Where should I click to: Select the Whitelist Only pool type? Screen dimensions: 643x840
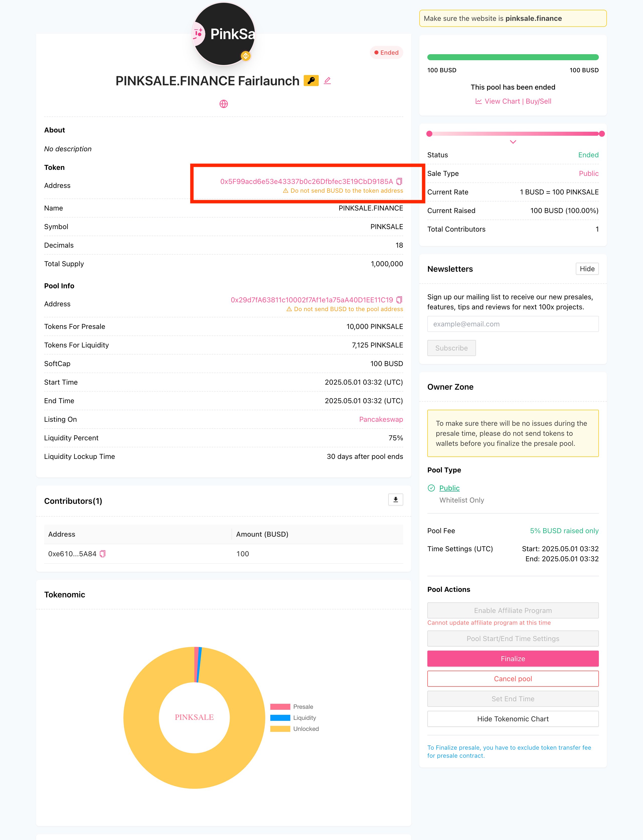pos(462,500)
